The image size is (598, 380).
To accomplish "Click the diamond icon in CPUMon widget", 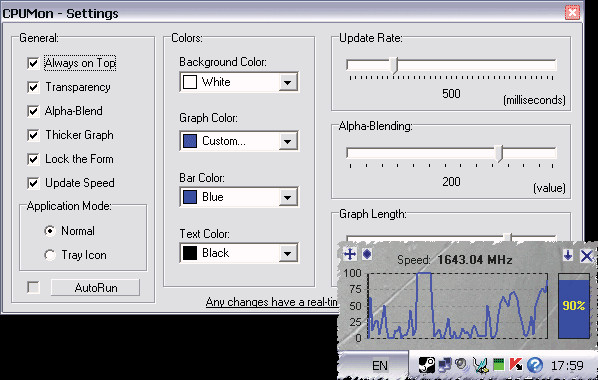I will pos(367,254).
